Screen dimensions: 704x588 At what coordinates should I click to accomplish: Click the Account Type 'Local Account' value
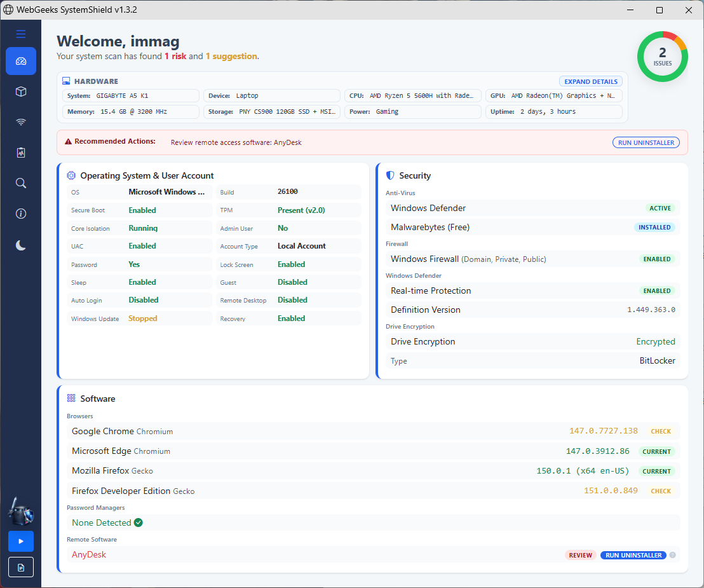pyautogui.click(x=302, y=246)
